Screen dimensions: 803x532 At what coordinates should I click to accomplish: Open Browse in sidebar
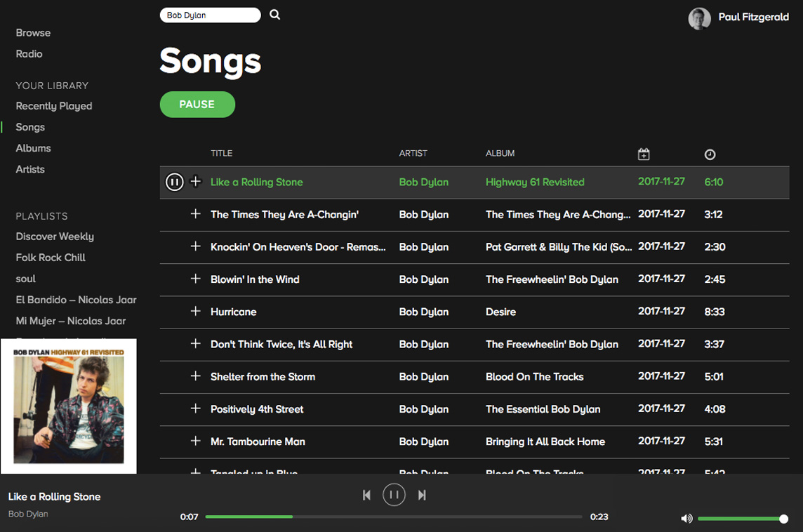pos(33,33)
